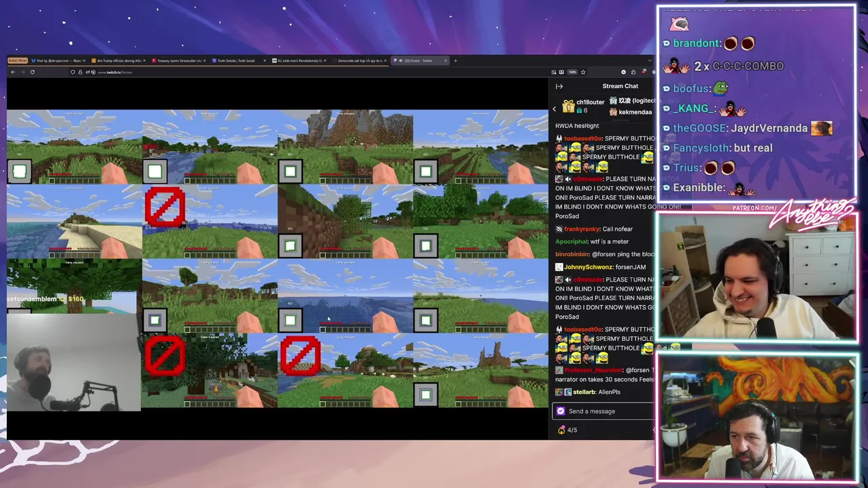
Task: Open JohnnySchwonz's user card
Action: 587,267
